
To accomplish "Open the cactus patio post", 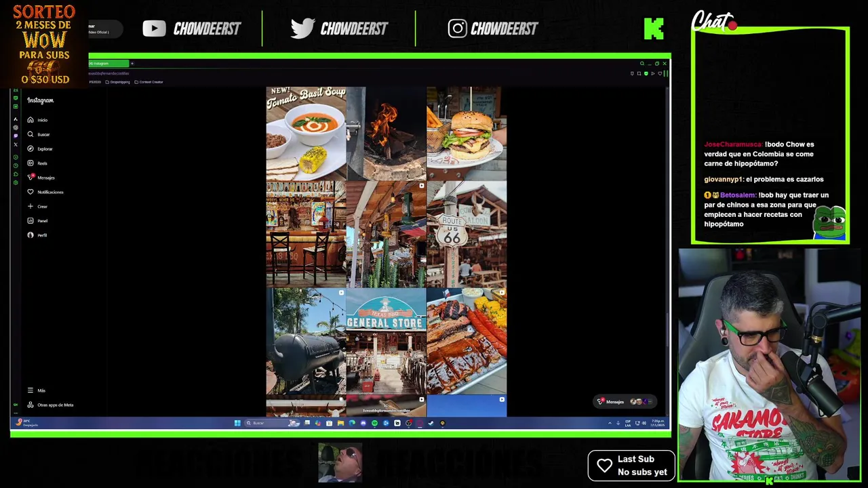I will tap(386, 234).
